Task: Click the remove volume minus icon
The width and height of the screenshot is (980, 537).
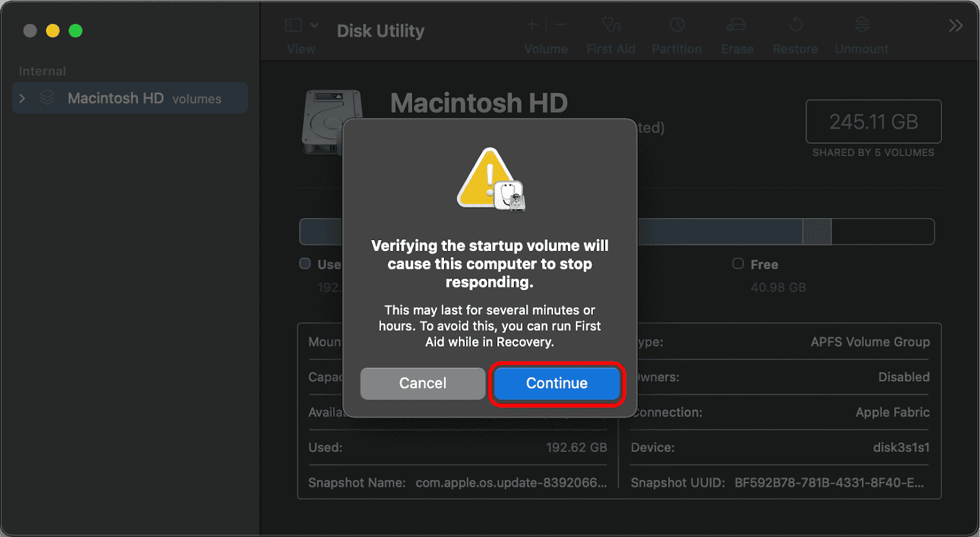Action: click(x=561, y=25)
